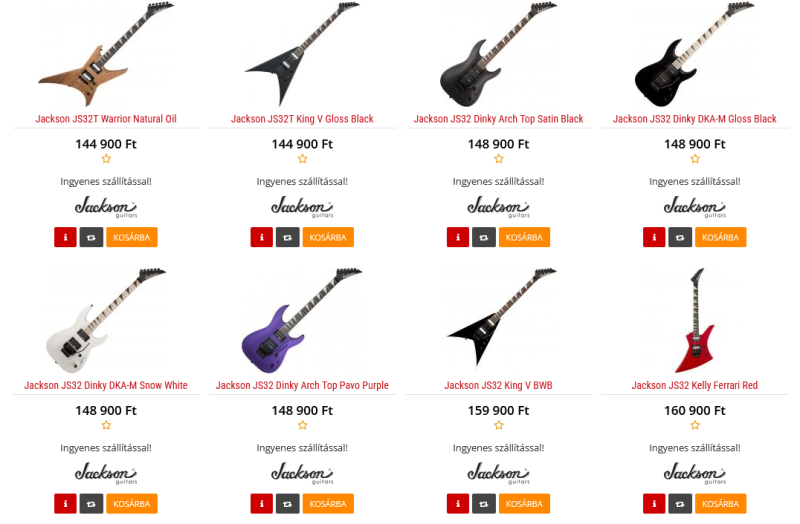800x524 pixels.
Task: Open info for JS32 King V BWB
Action: [458, 504]
